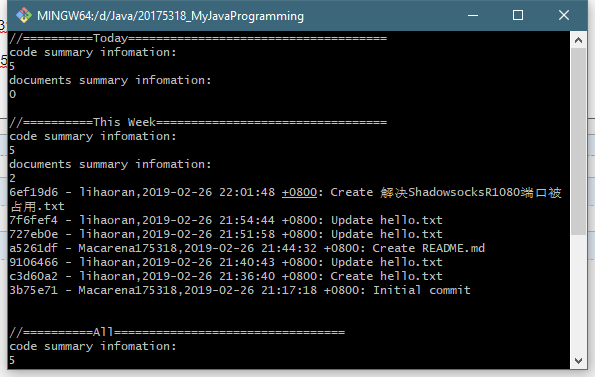Click commit line c3d60a2 Create hello.txt
595x377 pixels.
(226, 276)
